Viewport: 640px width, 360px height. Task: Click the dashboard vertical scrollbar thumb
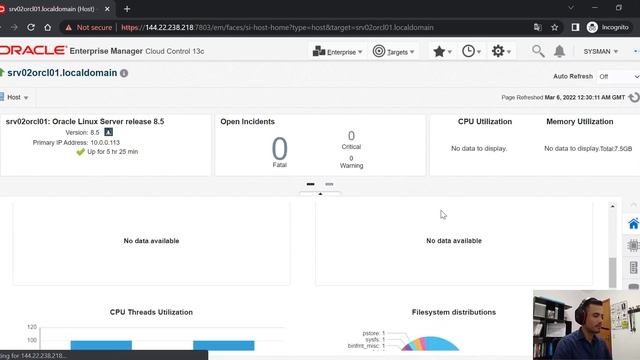pyautogui.click(x=612, y=273)
